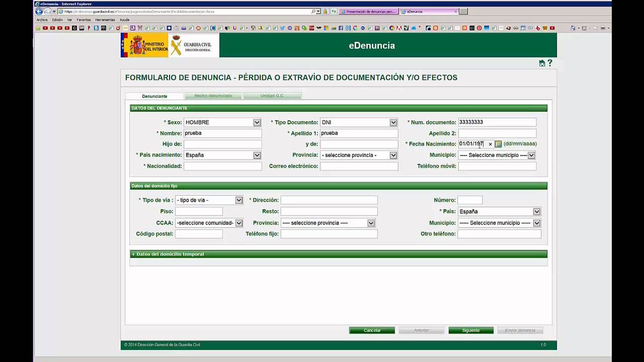The image size is (644, 362).
Task: Click the Código postal input field
Action: coord(199,234)
